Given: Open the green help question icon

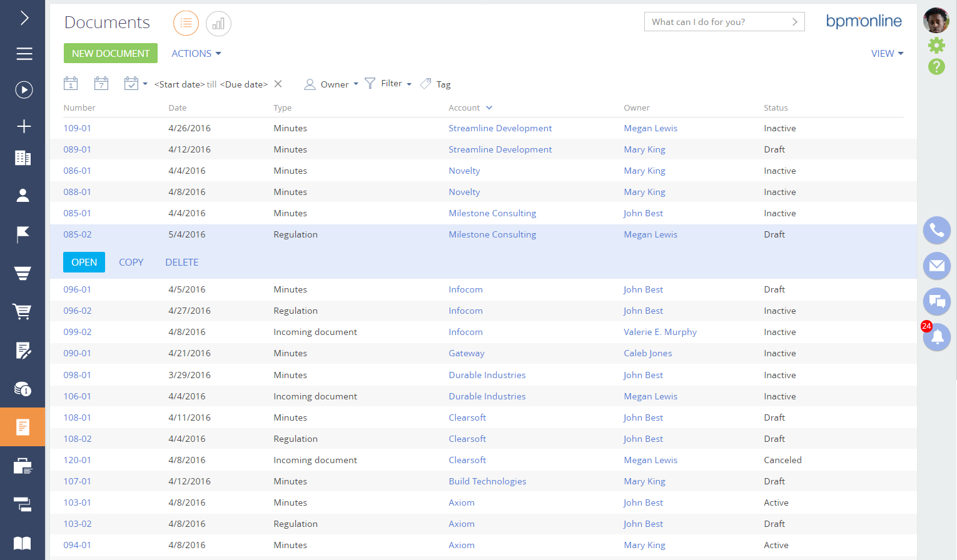Looking at the screenshot, I should [x=936, y=67].
